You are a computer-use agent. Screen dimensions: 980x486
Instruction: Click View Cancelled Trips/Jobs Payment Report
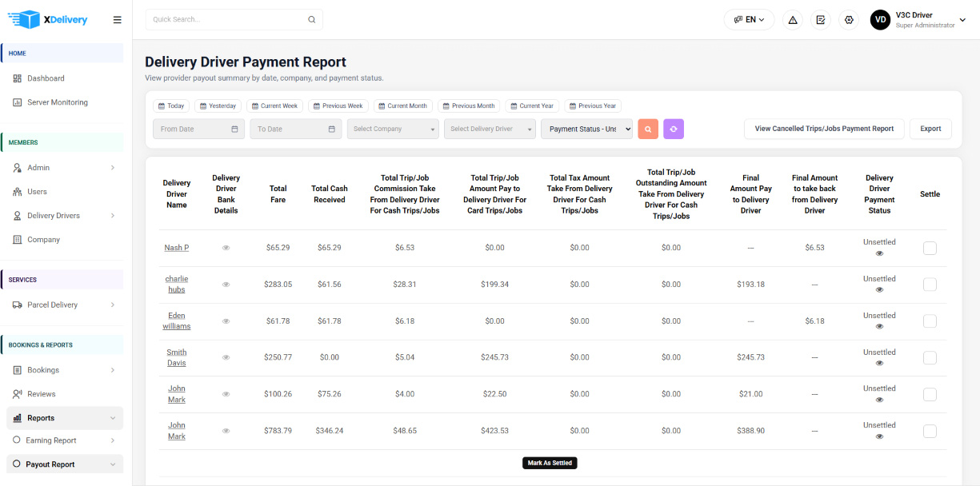824,129
